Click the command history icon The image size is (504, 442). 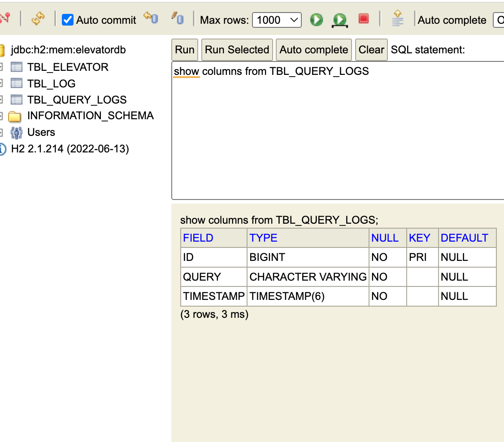(x=398, y=18)
